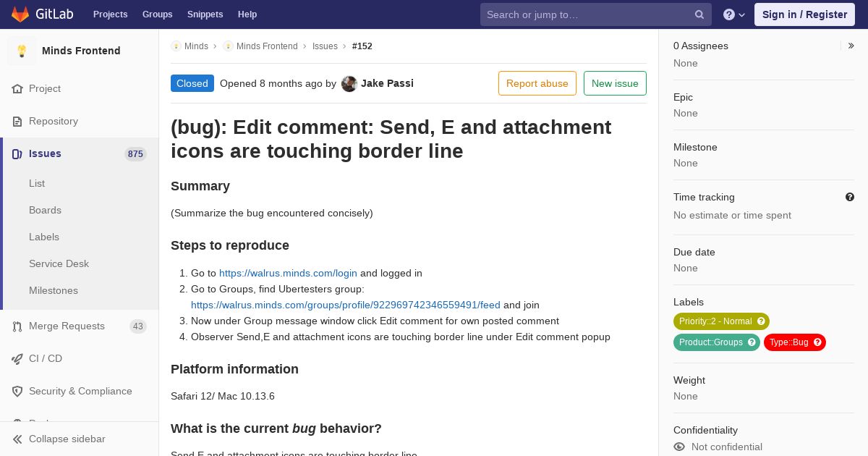Click the search magnifier icon
Screen dimensions: 868x456
tap(699, 14)
